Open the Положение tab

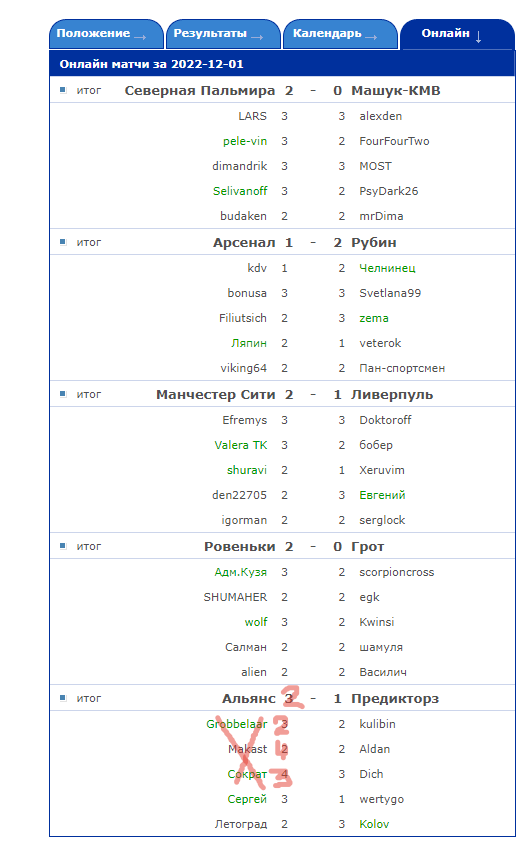tap(106, 34)
